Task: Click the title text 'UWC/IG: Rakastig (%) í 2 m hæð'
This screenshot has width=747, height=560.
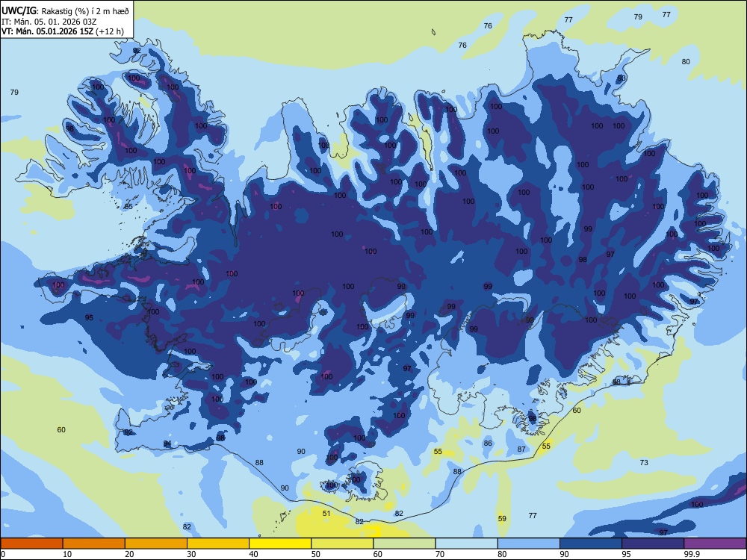Action: pos(65,10)
